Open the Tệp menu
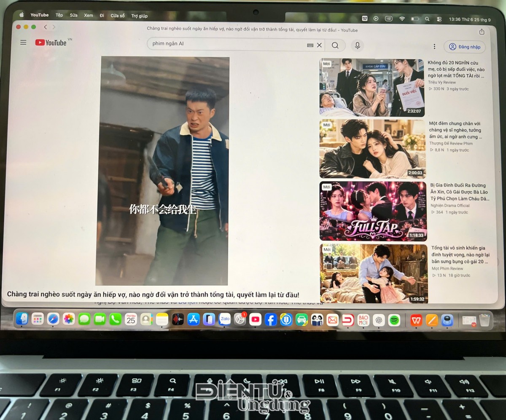Image resolution: width=506 pixels, height=420 pixels. [59, 15]
